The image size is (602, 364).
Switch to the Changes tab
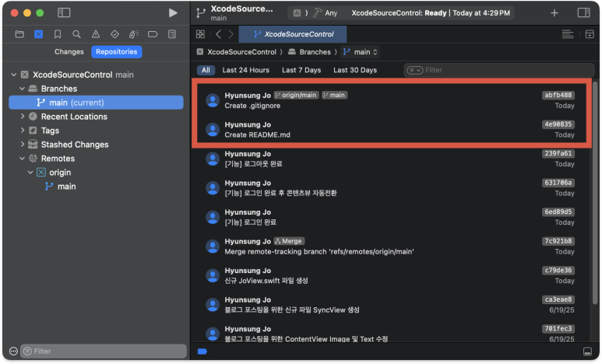pyautogui.click(x=69, y=52)
